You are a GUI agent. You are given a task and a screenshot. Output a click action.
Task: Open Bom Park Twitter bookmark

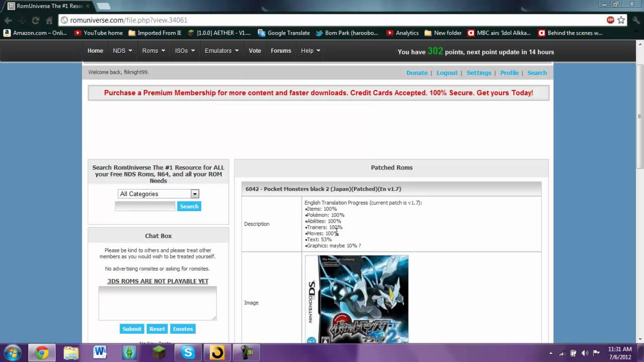click(x=347, y=33)
